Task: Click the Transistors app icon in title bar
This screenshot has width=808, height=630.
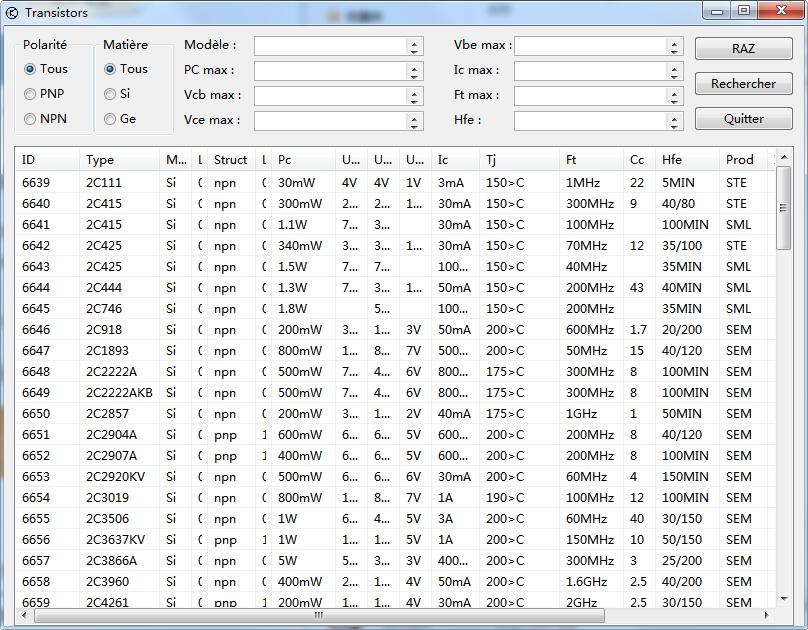Action: pos(12,13)
